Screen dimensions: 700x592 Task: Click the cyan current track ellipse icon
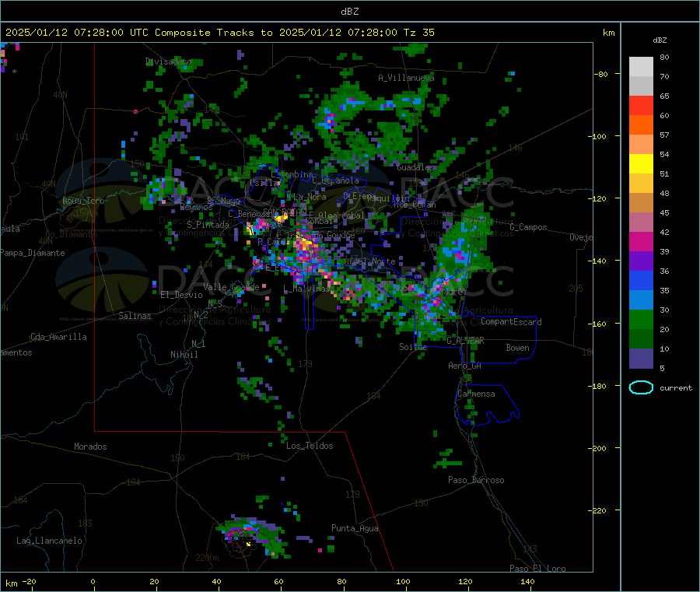(x=641, y=387)
